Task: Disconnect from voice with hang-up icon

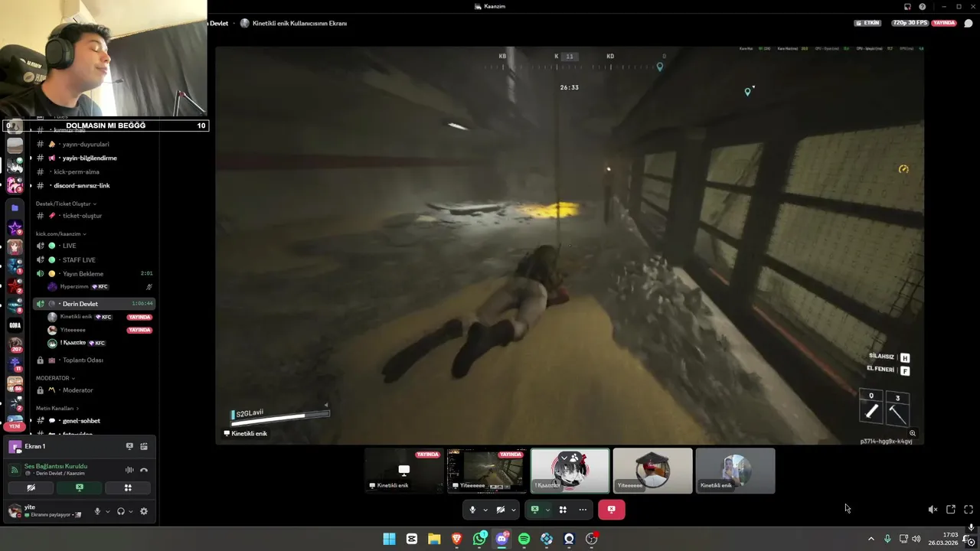Action: pos(144,470)
